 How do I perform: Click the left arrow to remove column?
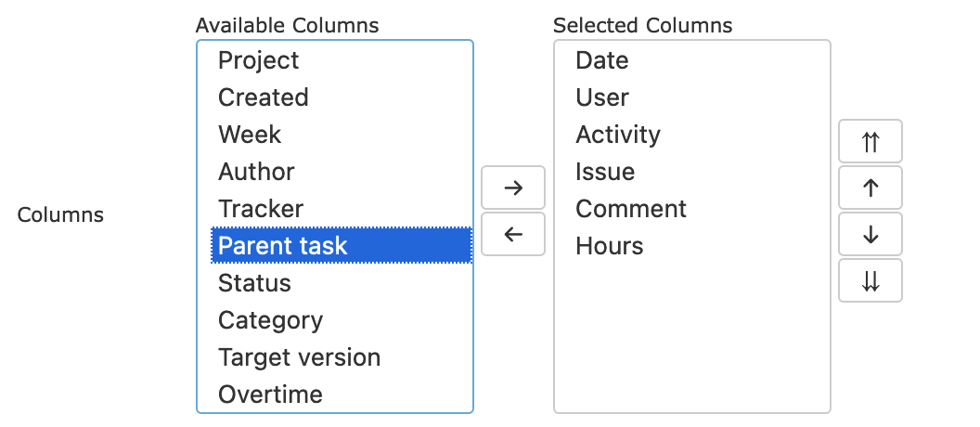[x=513, y=234]
